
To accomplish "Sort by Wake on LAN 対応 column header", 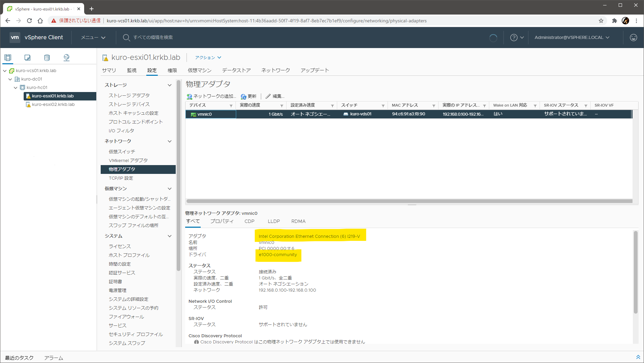I will click(510, 105).
